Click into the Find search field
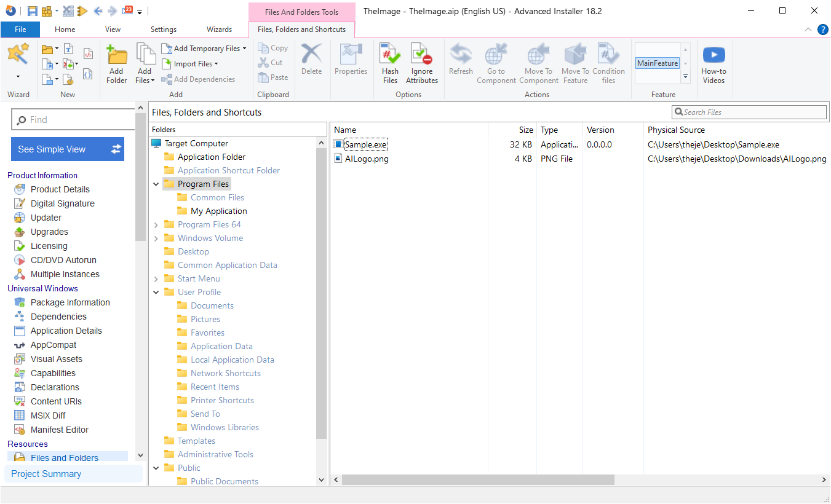831x504 pixels. [x=73, y=120]
